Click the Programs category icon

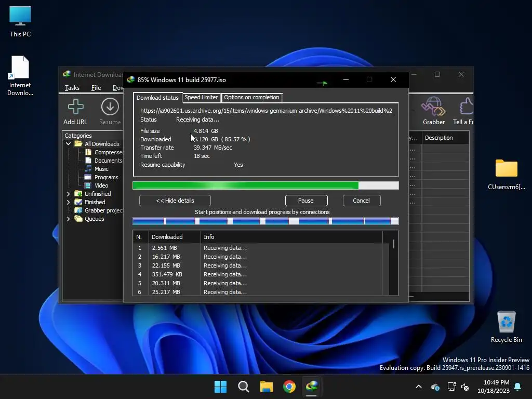pyautogui.click(x=88, y=177)
